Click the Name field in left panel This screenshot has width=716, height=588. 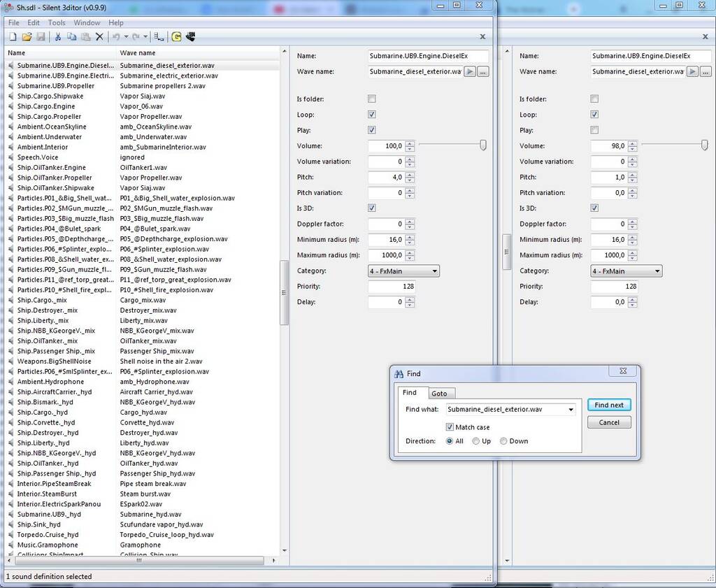[429, 56]
